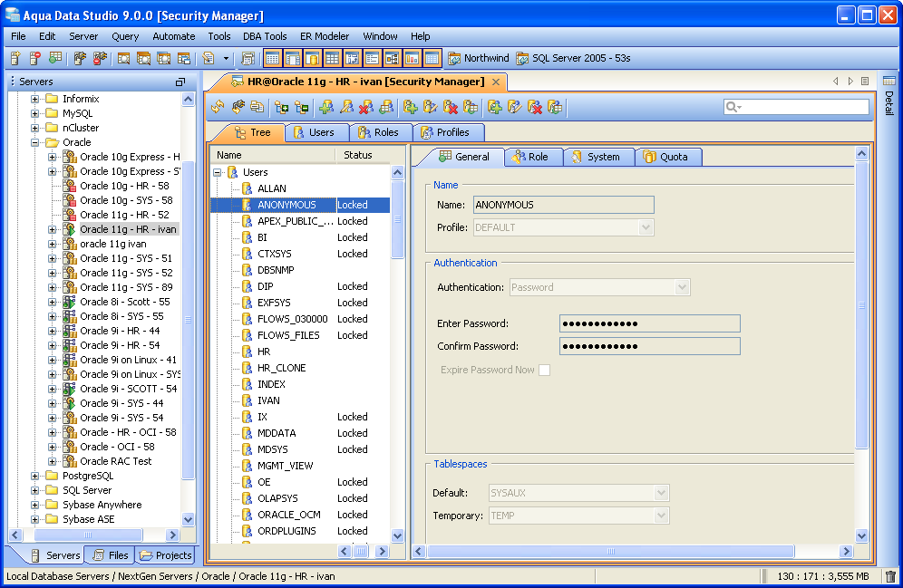Open the Default tablespace dropdown showing SYSAUX
The width and height of the screenshot is (903, 588).
(661, 493)
